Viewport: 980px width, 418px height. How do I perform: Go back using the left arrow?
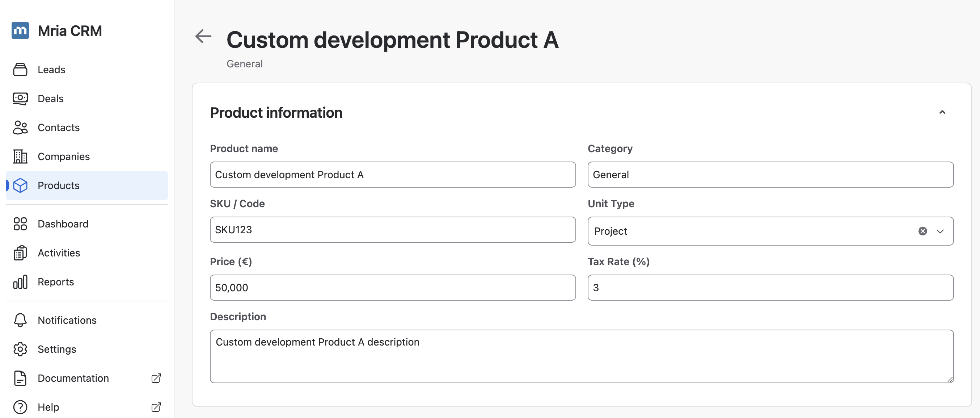click(x=203, y=36)
